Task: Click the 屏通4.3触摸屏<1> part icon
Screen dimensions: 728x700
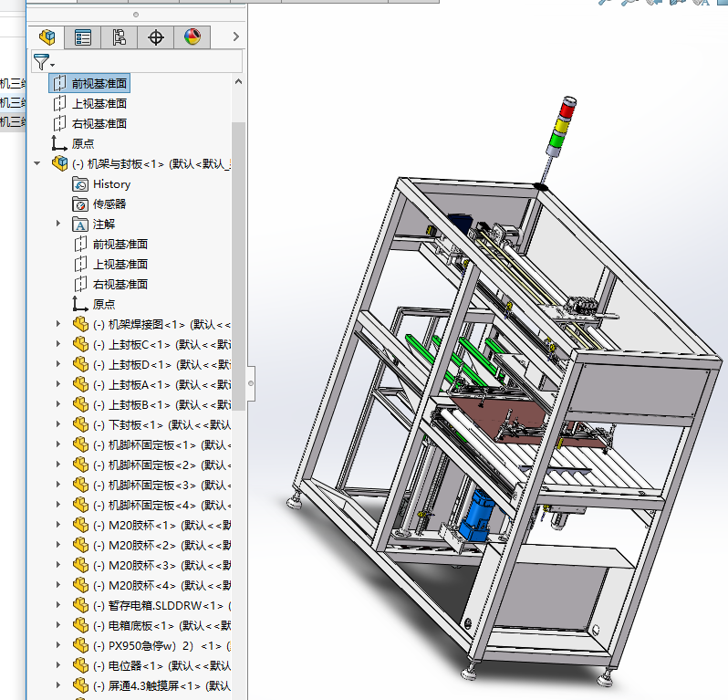Action: [81, 685]
